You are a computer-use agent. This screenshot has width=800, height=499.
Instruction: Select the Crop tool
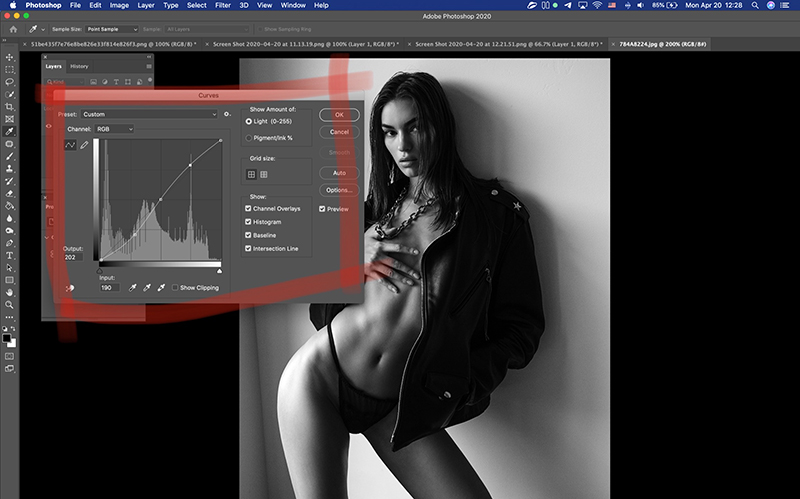click(9, 107)
